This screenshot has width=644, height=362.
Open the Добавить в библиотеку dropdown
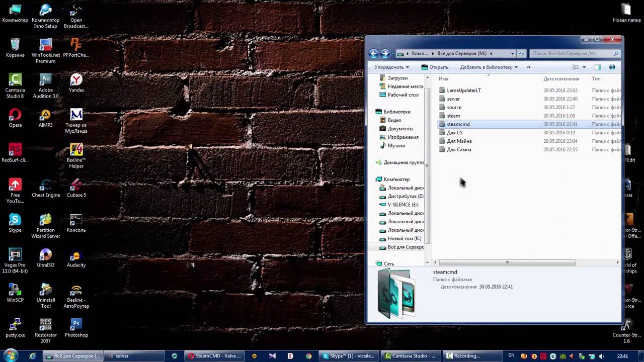tap(489, 67)
